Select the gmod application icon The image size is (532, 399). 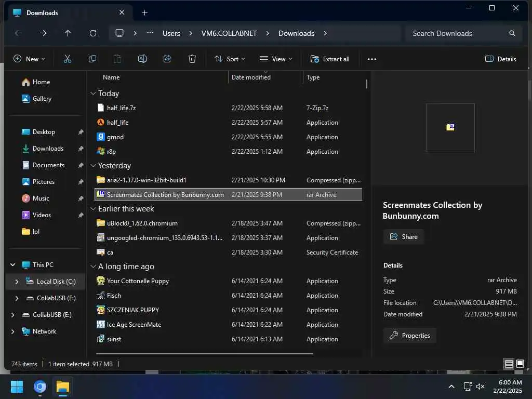pyautogui.click(x=100, y=137)
